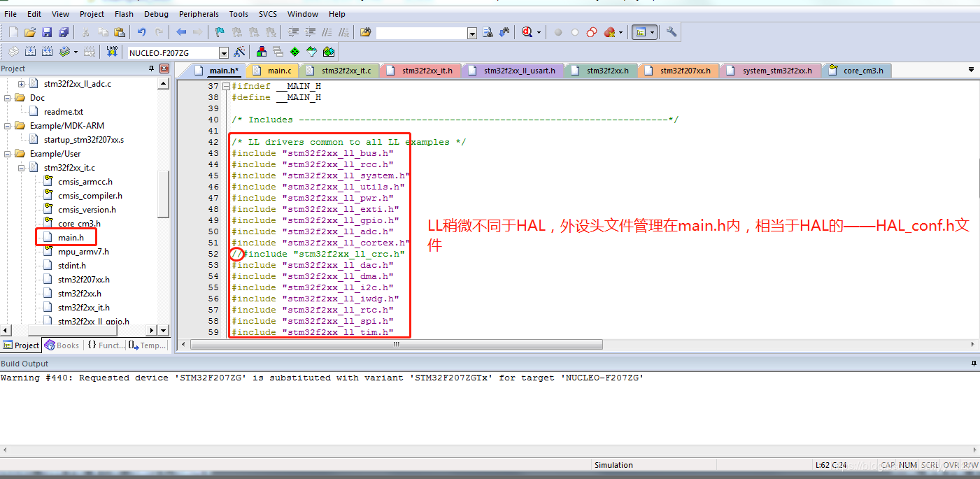Collapse the Doc folder
The height and width of the screenshot is (479, 980).
pos(7,98)
